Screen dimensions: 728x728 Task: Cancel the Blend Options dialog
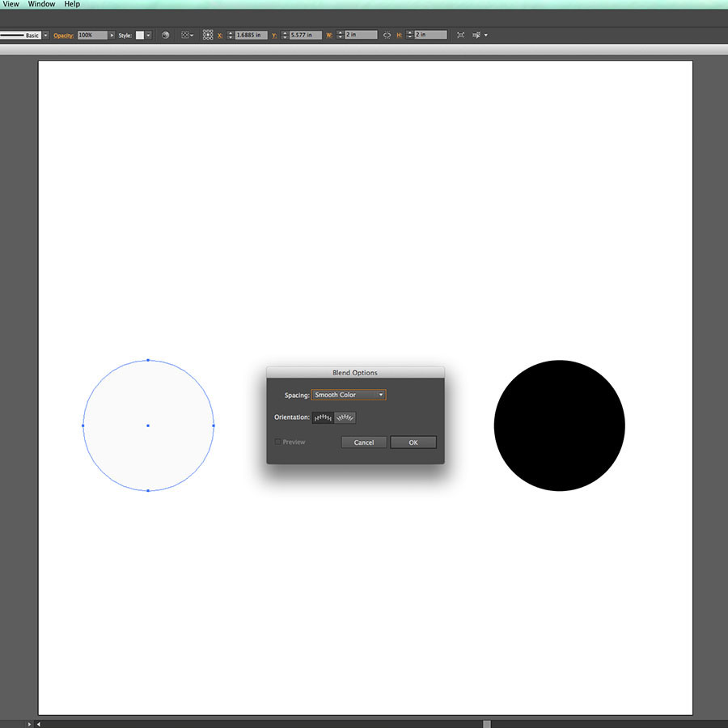coord(363,442)
